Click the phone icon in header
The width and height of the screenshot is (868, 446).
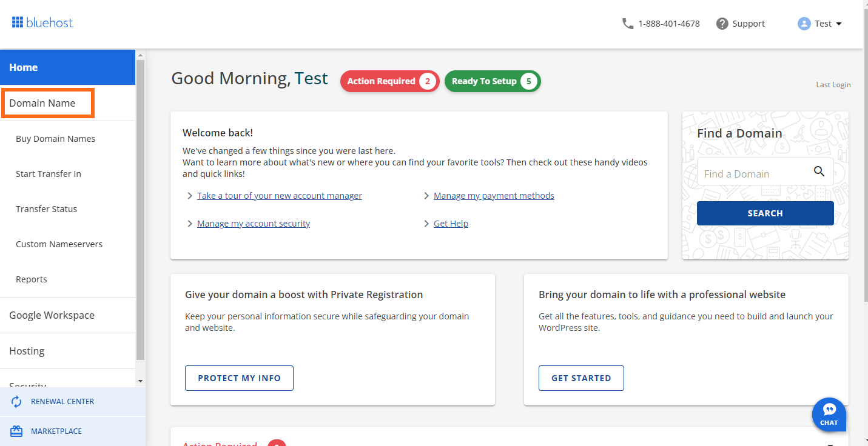pyautogui.click(x=628, y=24)
